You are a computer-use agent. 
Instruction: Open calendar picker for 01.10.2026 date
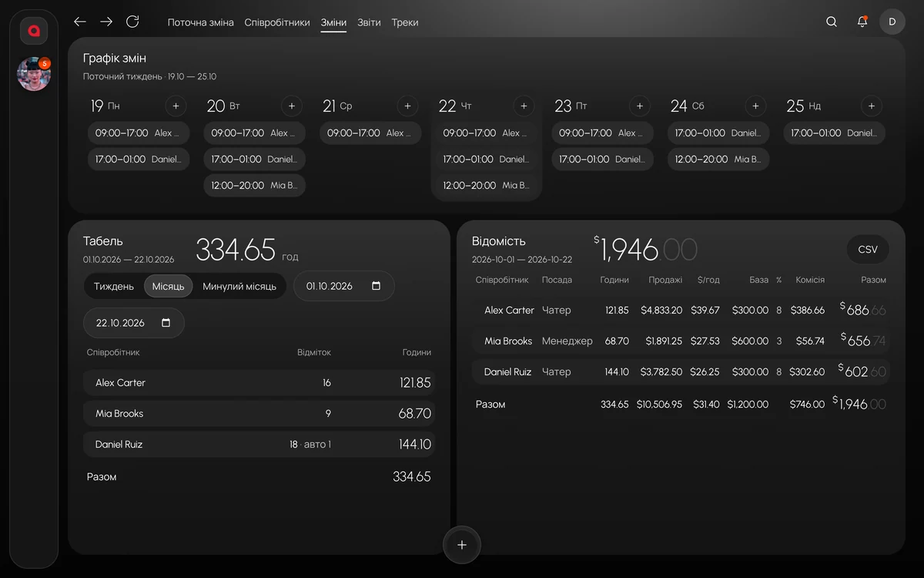point(377,286)
